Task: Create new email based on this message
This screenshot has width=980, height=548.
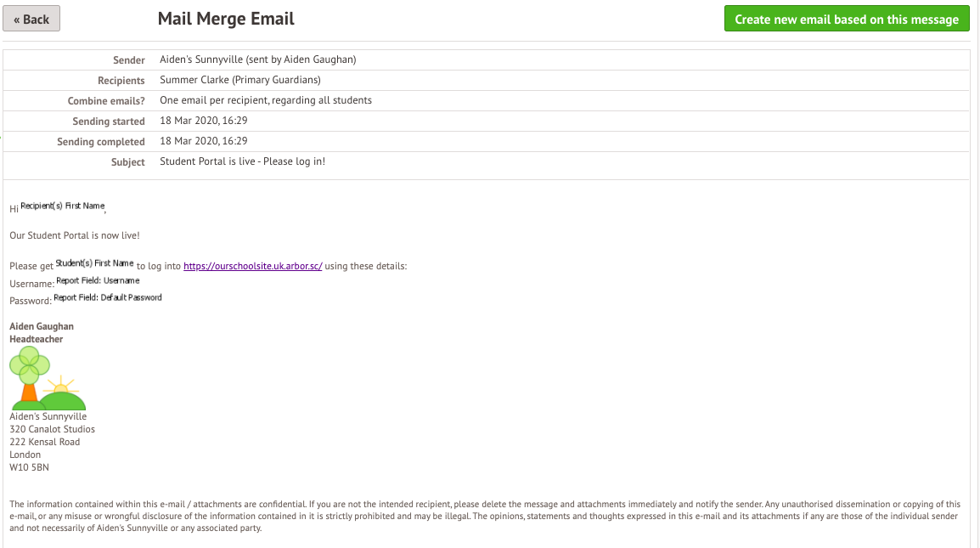Action: tap(846, 19)
